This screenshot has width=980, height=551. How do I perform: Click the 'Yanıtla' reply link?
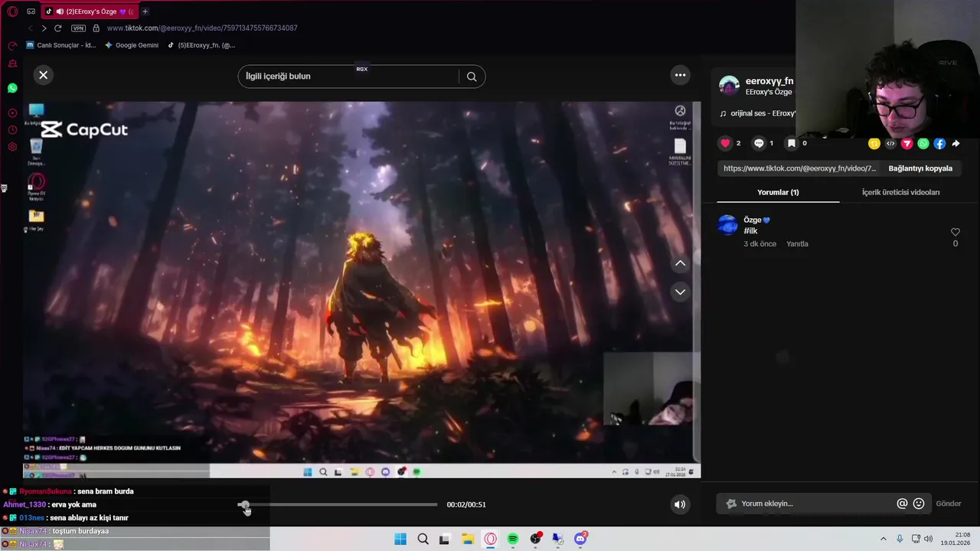click(797, 244)
